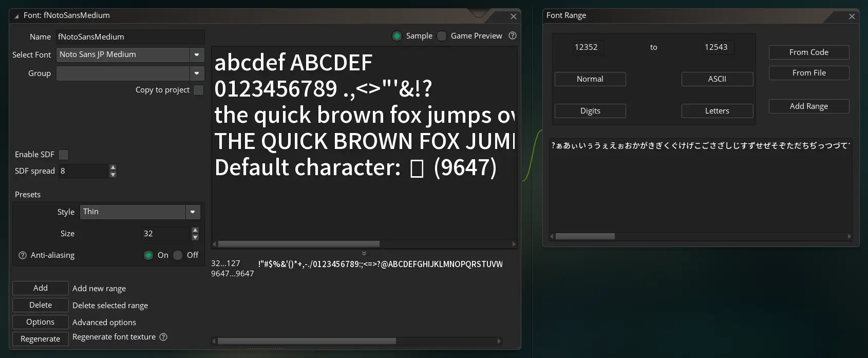Close the Font Range window
The height and width of the screenshot is (358, 868).
[852, 16]
